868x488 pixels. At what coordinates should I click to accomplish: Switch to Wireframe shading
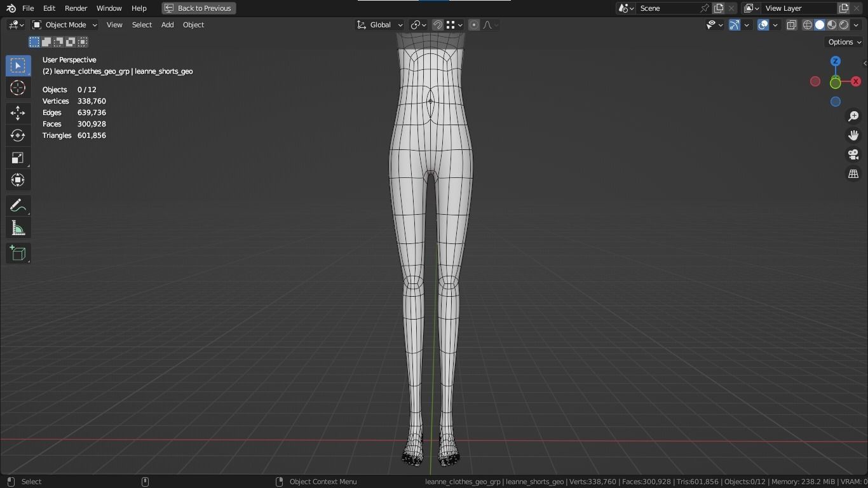click(808, 25)
